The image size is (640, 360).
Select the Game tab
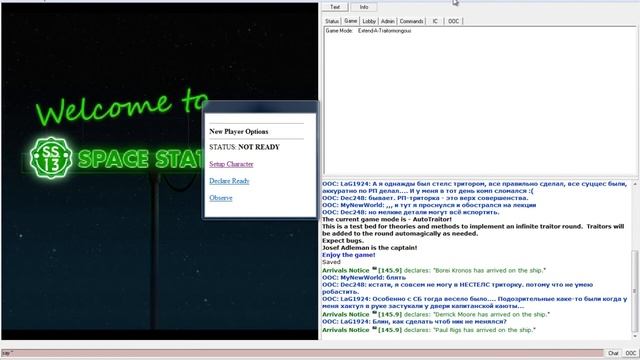351,21
